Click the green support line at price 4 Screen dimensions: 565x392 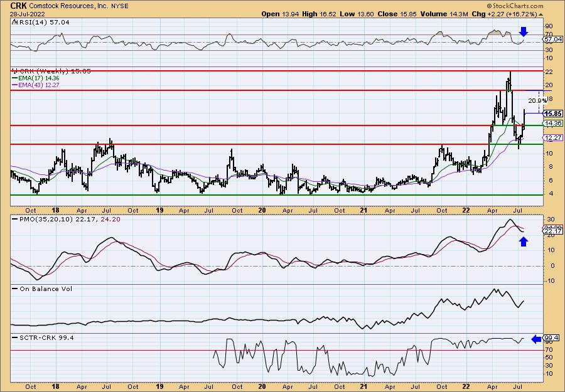click(277, 195)
